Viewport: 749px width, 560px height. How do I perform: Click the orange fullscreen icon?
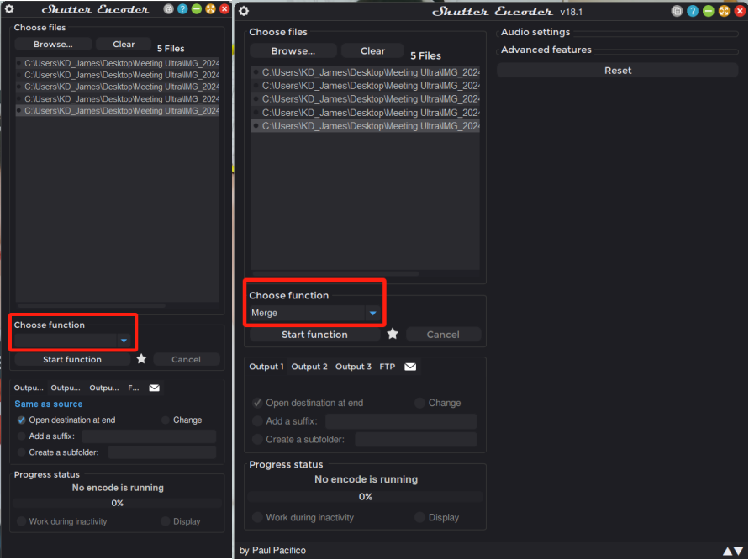point(724,11)
